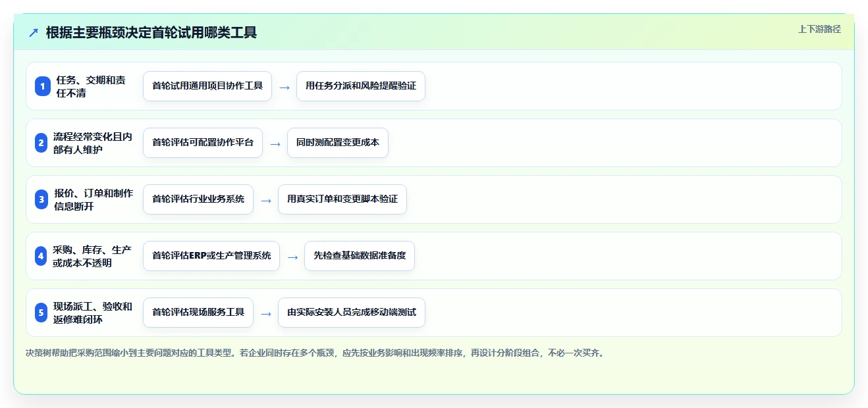This screenshot has width=868, height=408.
Task: Click the text 任务、交期和责任不清
Action: point(91,86)
